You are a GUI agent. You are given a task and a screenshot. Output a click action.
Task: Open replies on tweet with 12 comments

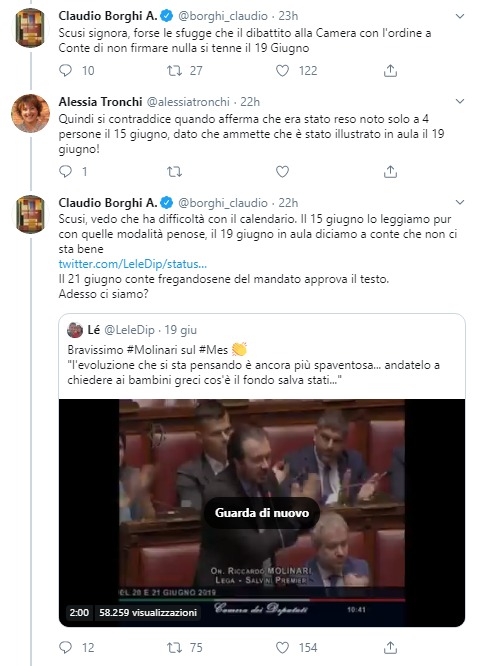pos(65,647)
